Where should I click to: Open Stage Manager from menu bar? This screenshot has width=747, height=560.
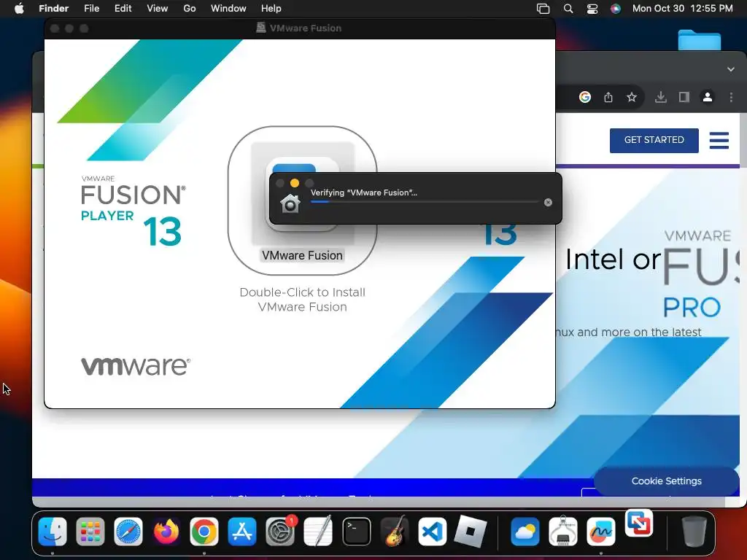(x=543, y=9)
